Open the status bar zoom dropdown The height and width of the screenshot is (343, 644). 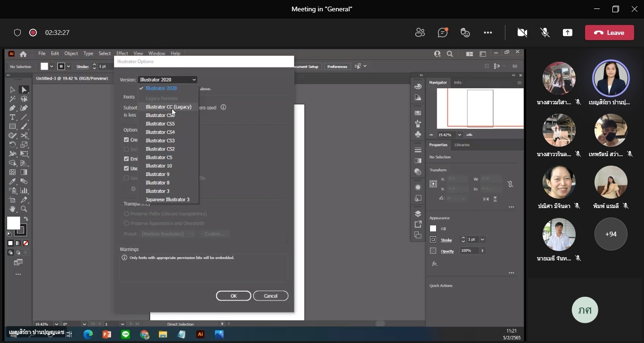point(57,324)
